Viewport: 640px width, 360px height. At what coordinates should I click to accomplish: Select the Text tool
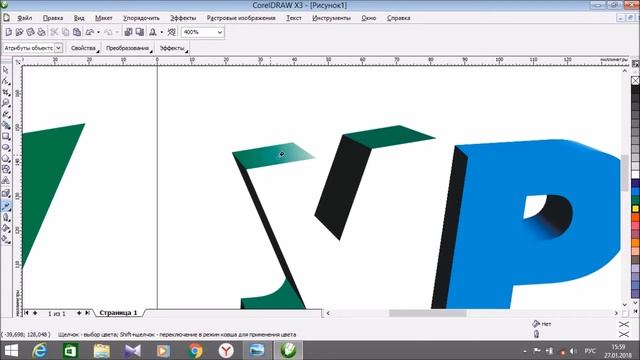(x=6, y=180)
